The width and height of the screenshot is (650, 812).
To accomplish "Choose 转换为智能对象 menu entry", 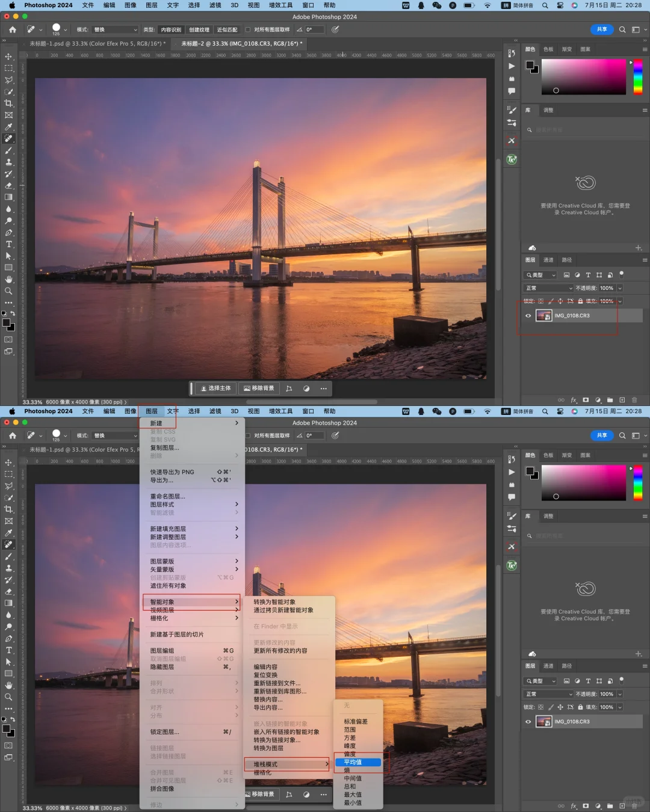I will click(274, 602).
